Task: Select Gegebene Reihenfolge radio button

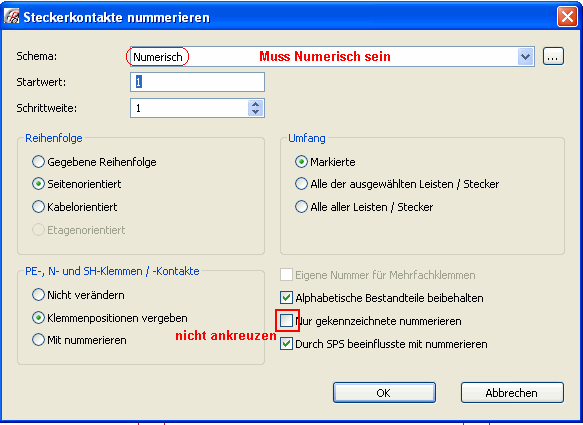Action: click(x=38, y=162)
